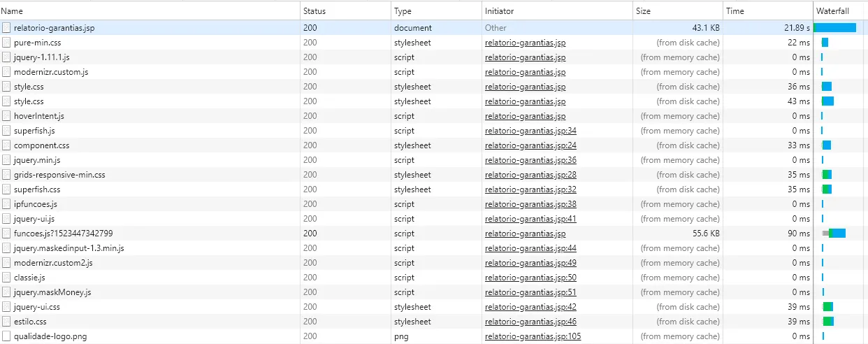Select the jquery.maskedinput-1.3.min.js request
Screen dimensions: 868x344
click(68, 248)
